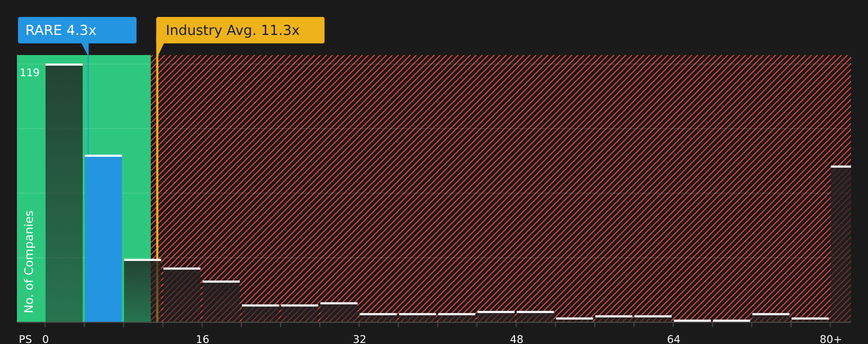The height and width of the screenshot is (344, 868).
Task: Click the No. of Companies axis label
Action: click(29, 261)
